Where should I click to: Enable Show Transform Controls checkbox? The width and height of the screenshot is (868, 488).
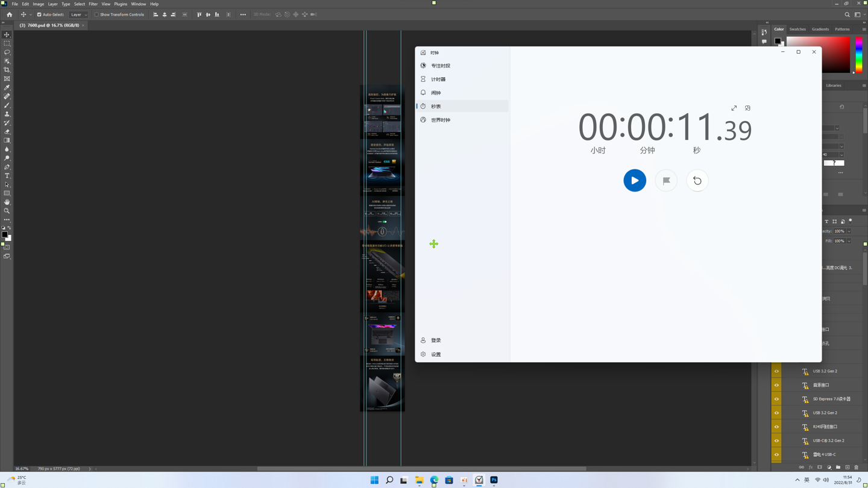coord(96,14)
